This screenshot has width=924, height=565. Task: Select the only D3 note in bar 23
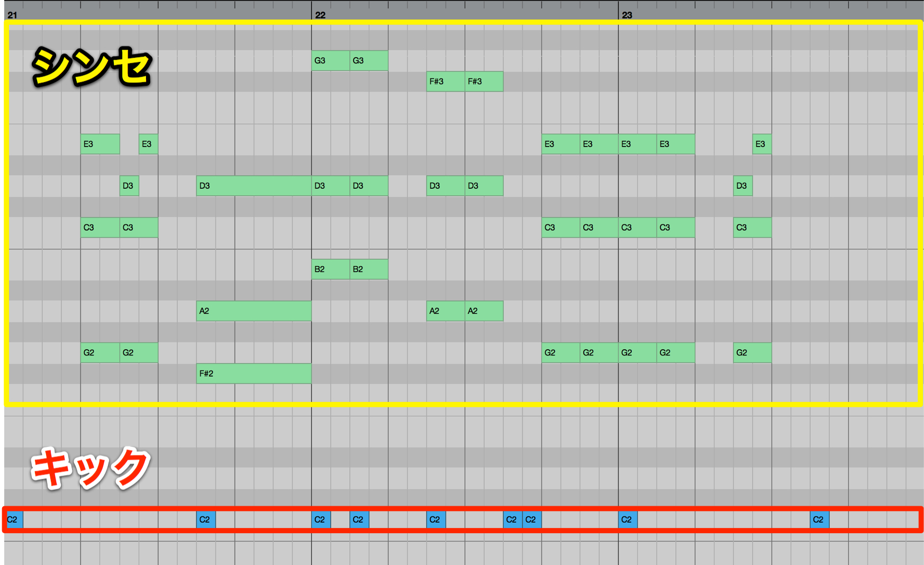pyautogui.click(x=743, y=186)
